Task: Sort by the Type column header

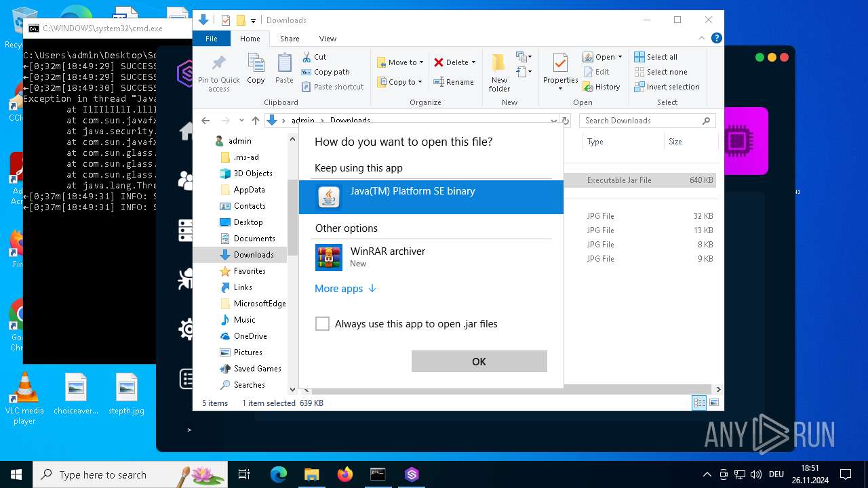Action: 623,142
